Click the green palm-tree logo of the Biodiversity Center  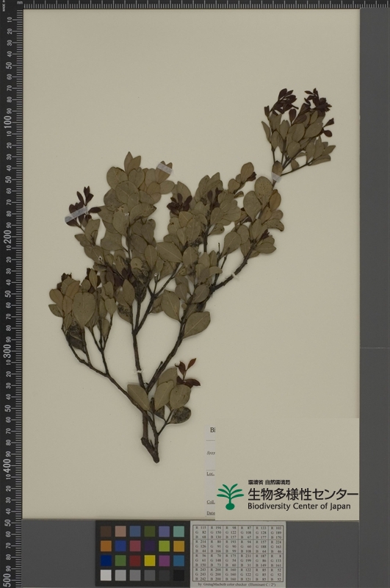pos(230,497)
